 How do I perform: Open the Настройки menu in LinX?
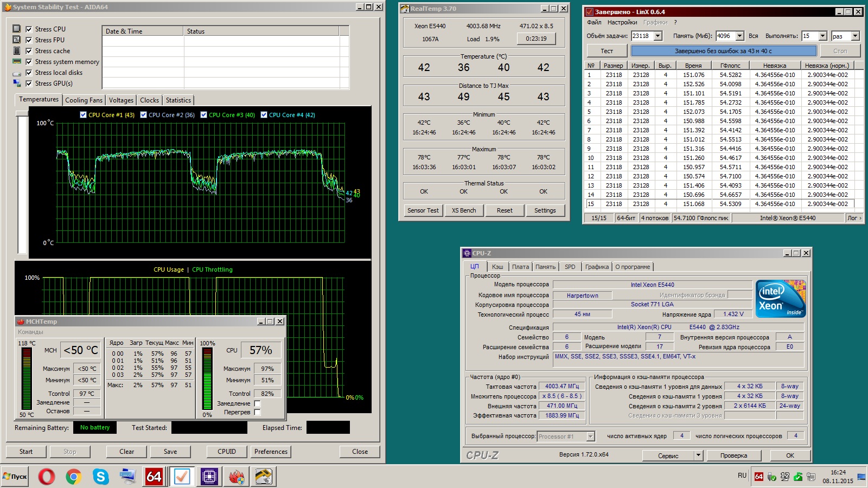622,22
